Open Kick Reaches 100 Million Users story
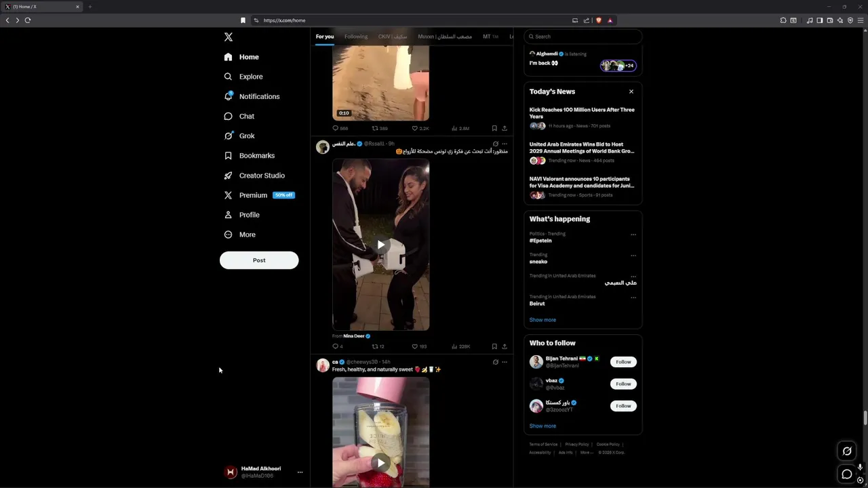868x488 pixels. click(x=583, y=117)
